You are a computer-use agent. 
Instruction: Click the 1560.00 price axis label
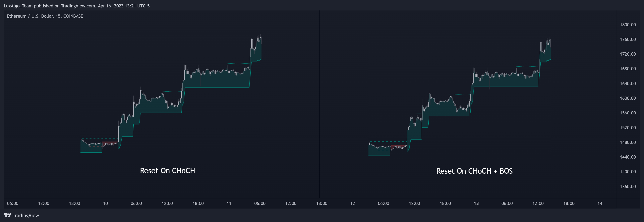[x=628, y=113]
